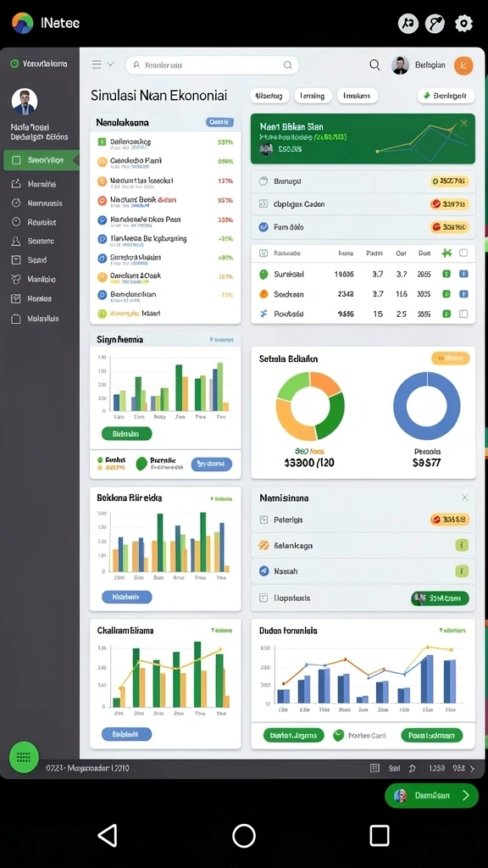Screen dimensions: 488x868
Task: Click the green puzzle icon in table header
Action: 446,253
